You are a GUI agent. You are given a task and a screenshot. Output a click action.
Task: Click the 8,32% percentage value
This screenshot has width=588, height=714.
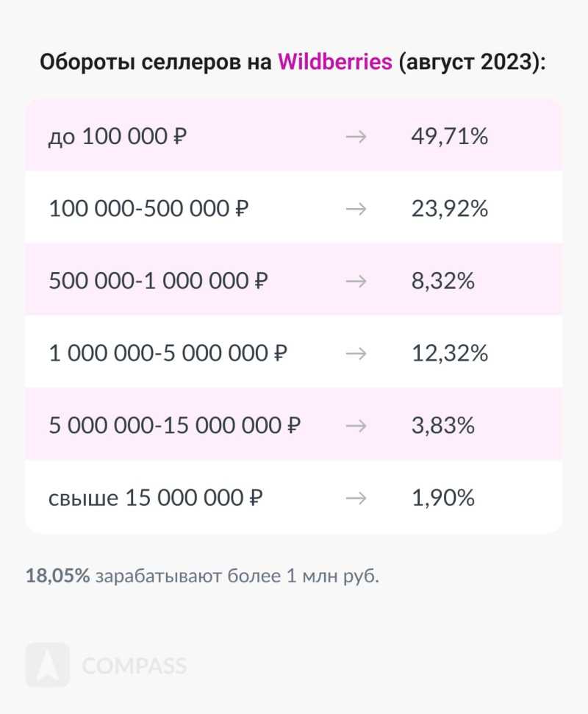(442, 281)
